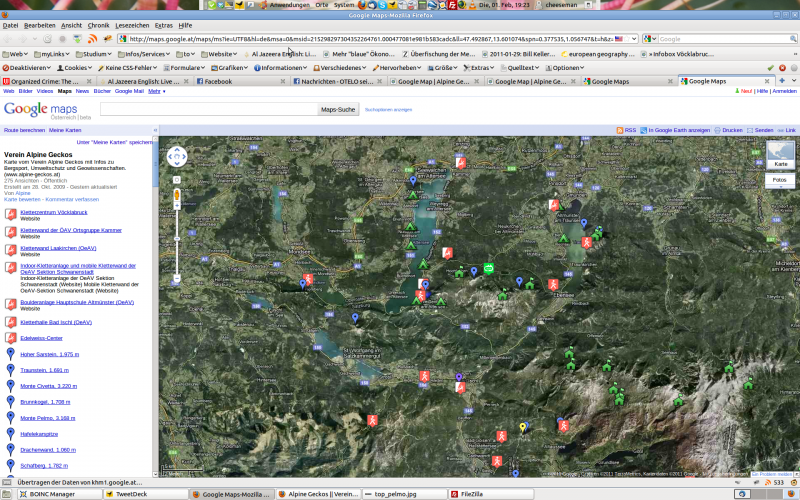Click the Drucken link above map
The width and height of the screenshot is (800, 500).
(x=732, y=130)
